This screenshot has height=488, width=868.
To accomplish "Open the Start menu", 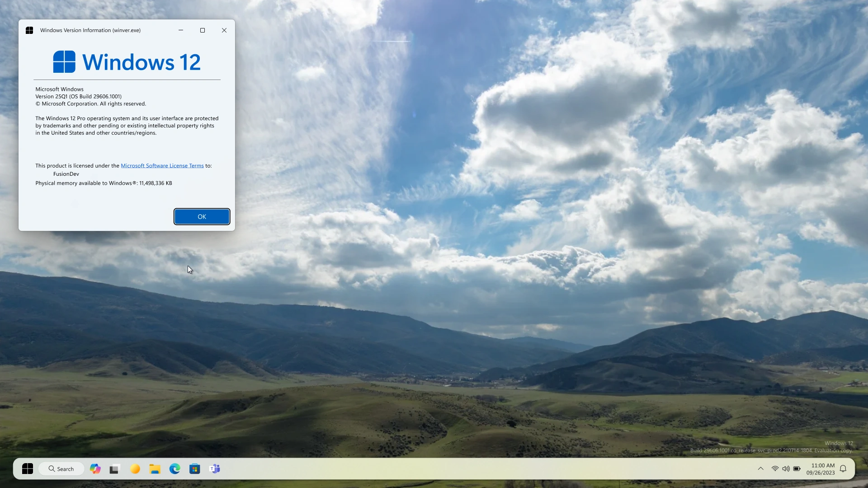I will [x=28, y=469].
